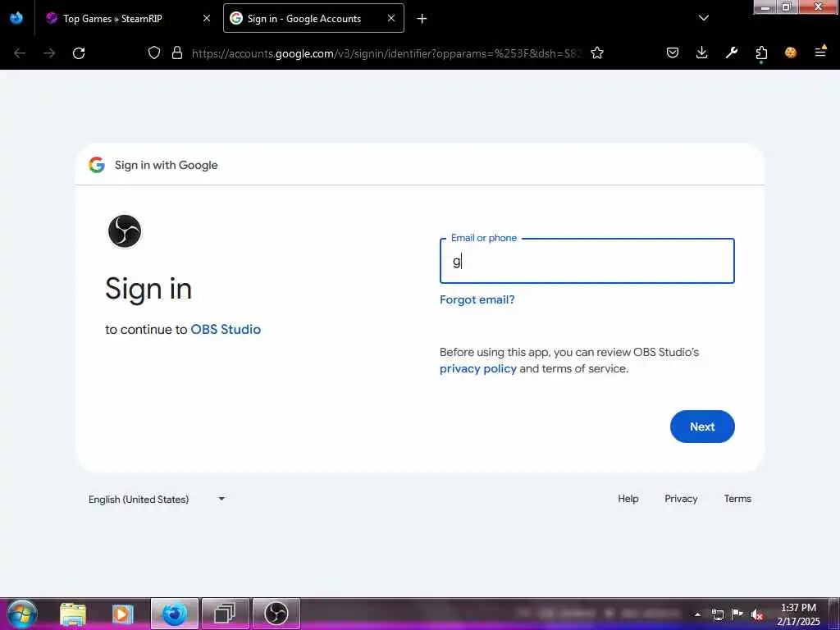Close the Sign in Google Accounts tab

click(391, 18)
